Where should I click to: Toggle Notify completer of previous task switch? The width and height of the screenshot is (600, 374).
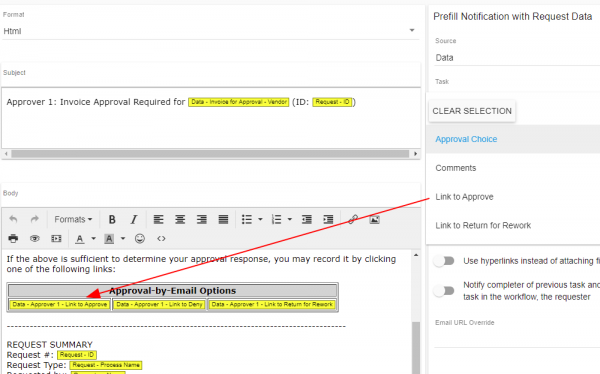click(444, 291)
